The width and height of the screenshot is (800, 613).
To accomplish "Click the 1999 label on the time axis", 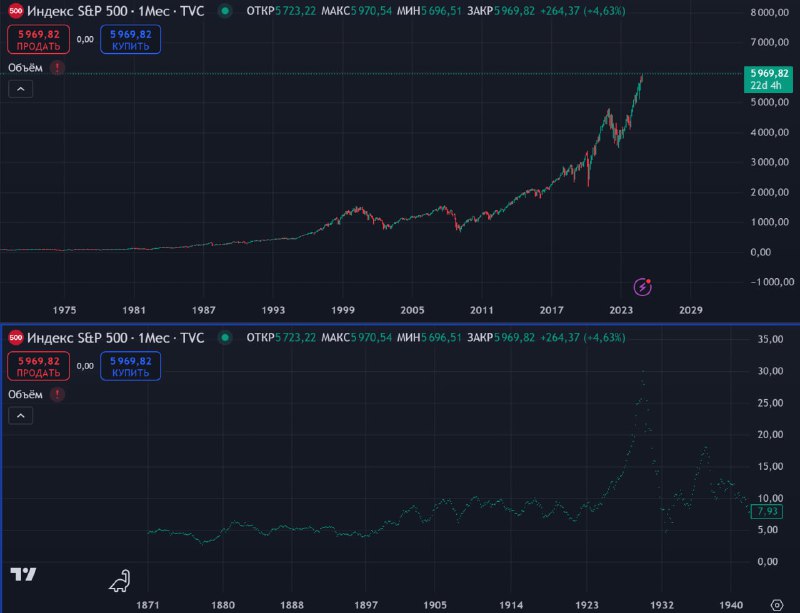I will (343, 310).
